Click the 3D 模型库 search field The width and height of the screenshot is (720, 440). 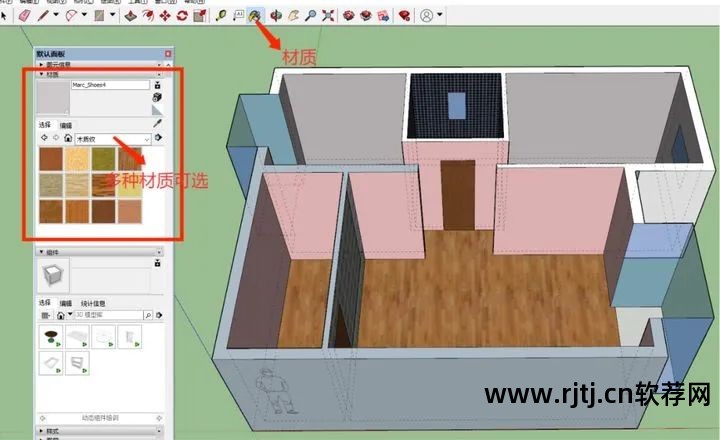(109, 315)
